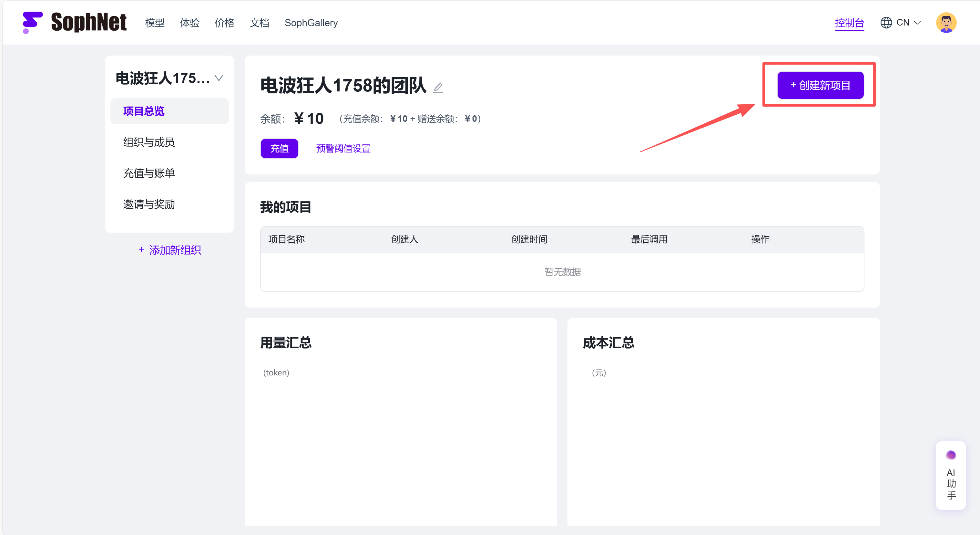Open 体验 in the top navigation

tap(189, 23)
